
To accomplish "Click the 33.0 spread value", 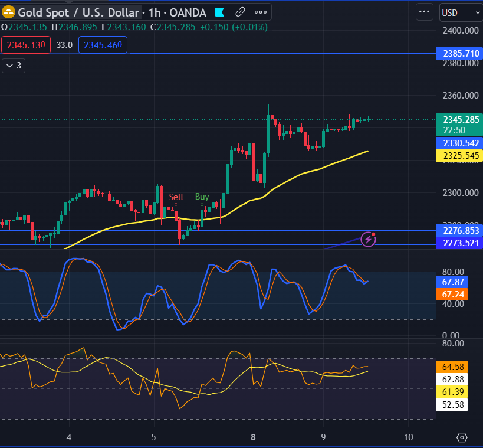I will coord(64,45).
